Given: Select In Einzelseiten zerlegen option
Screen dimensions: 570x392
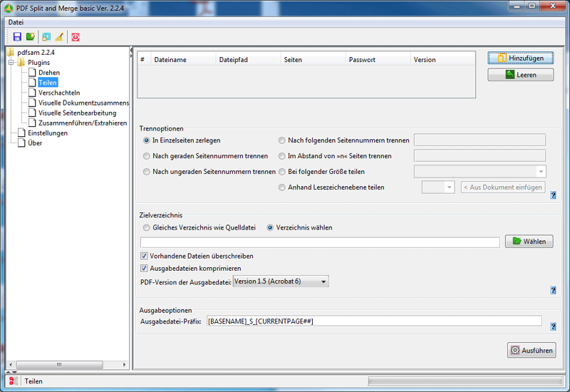Looking at the screenshot, I should point(147,140).
